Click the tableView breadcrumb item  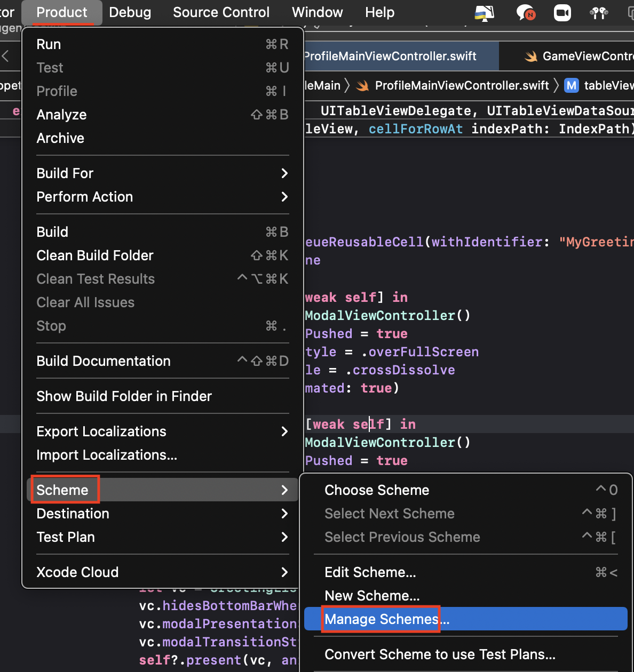point(609,85)
